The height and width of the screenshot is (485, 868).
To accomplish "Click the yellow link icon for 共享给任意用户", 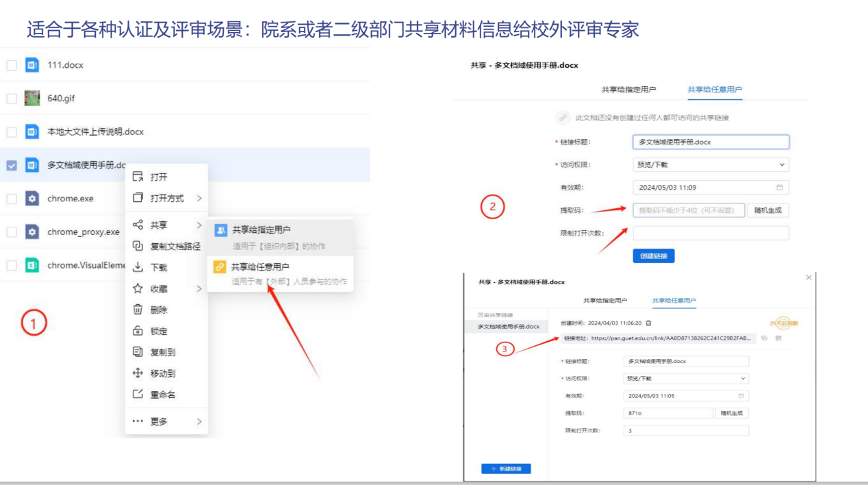I will click(220, 267).
